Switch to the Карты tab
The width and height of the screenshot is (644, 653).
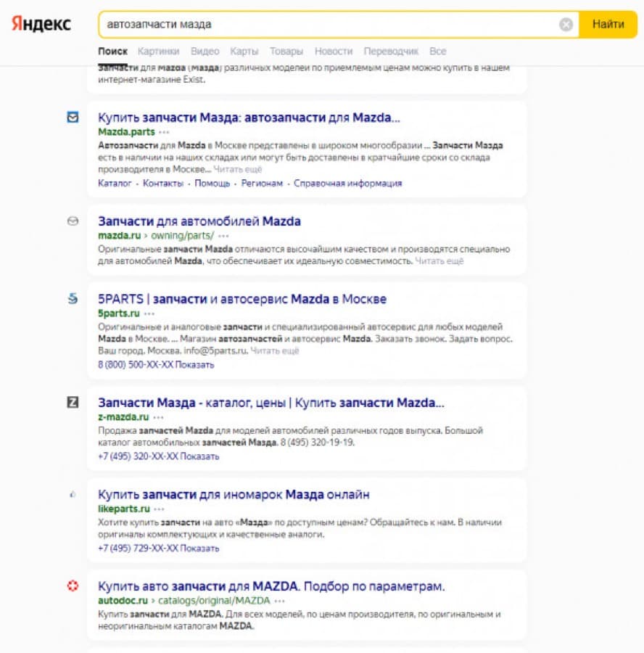244,52
